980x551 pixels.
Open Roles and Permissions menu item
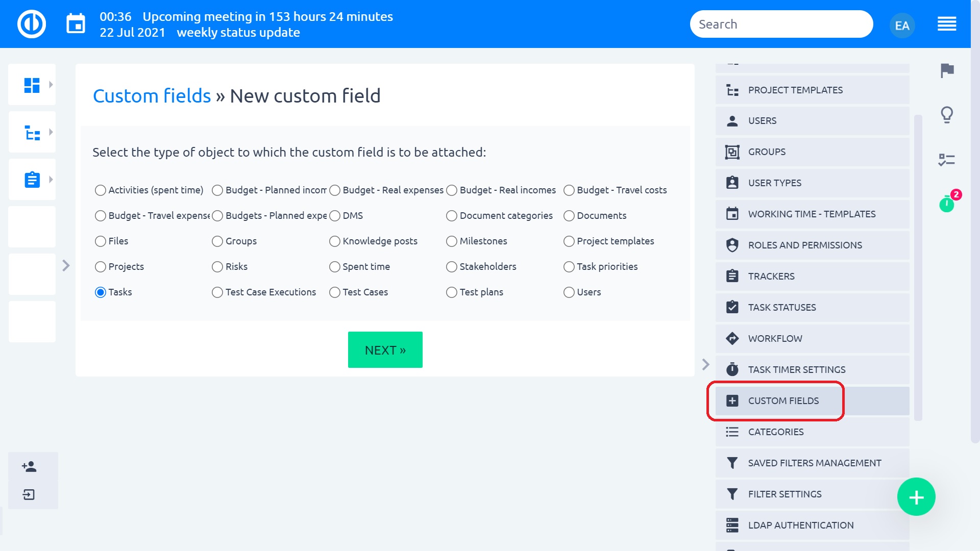click(x=804, y=245)
